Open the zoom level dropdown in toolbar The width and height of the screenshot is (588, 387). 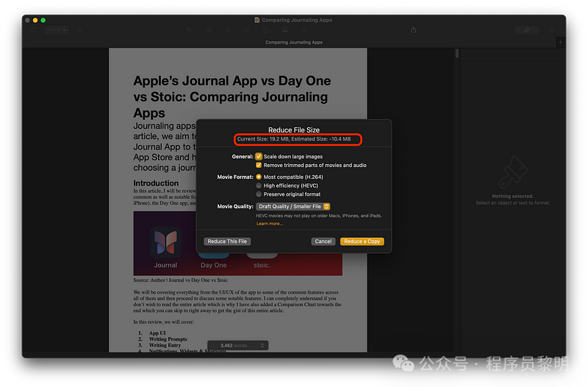coord(57,30)
